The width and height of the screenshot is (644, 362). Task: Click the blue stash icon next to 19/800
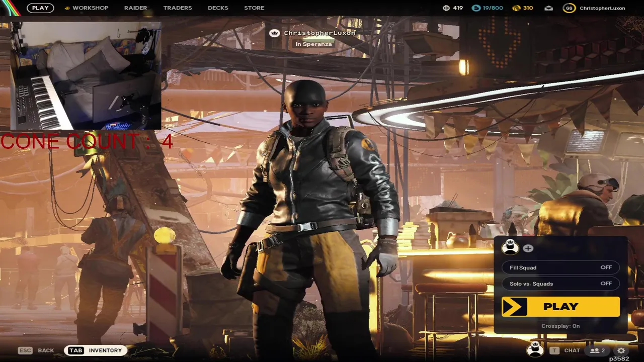(476, 8)
